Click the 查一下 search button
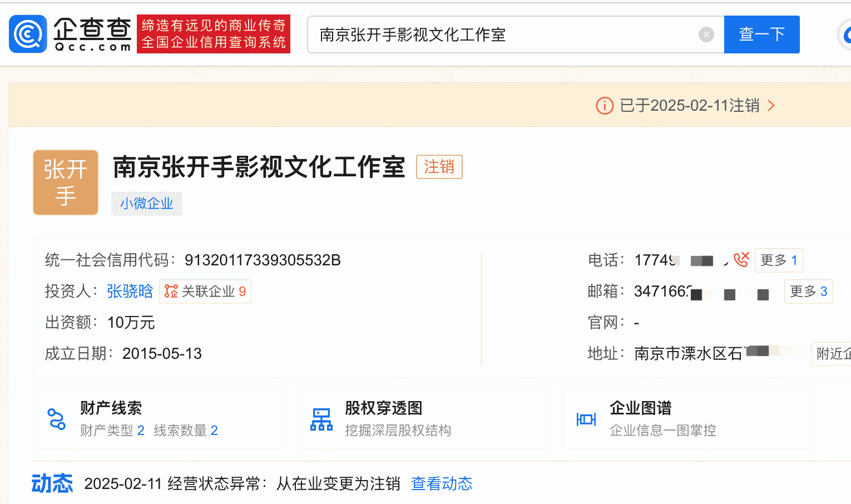This screenshot has height=504, width=851. tap(761, 34)
